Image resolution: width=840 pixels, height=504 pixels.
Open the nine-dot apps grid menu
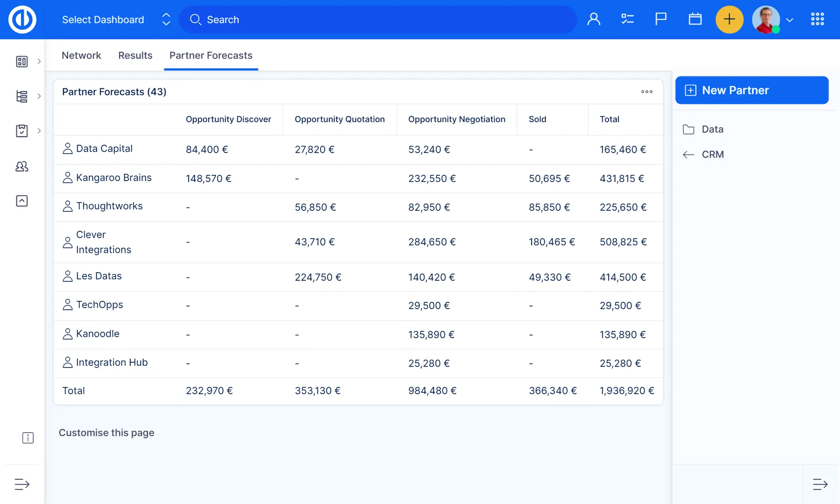(x=817, y=19)
